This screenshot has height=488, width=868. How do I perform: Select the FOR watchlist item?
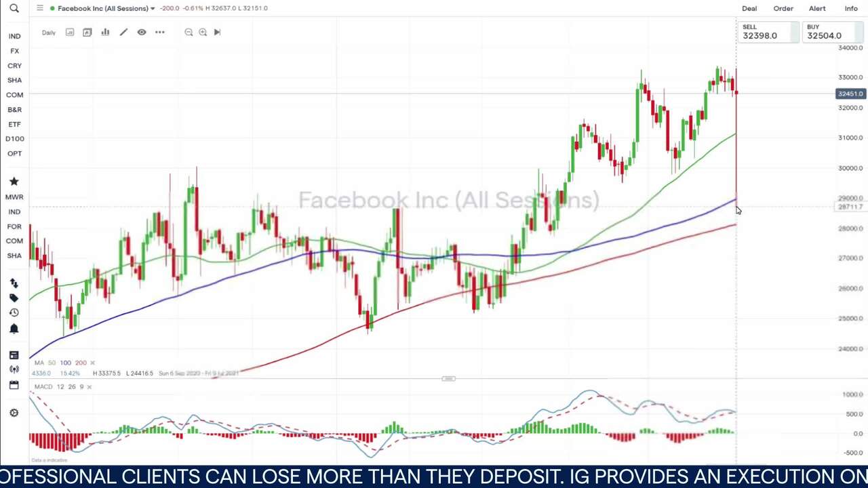pos(14,226)
